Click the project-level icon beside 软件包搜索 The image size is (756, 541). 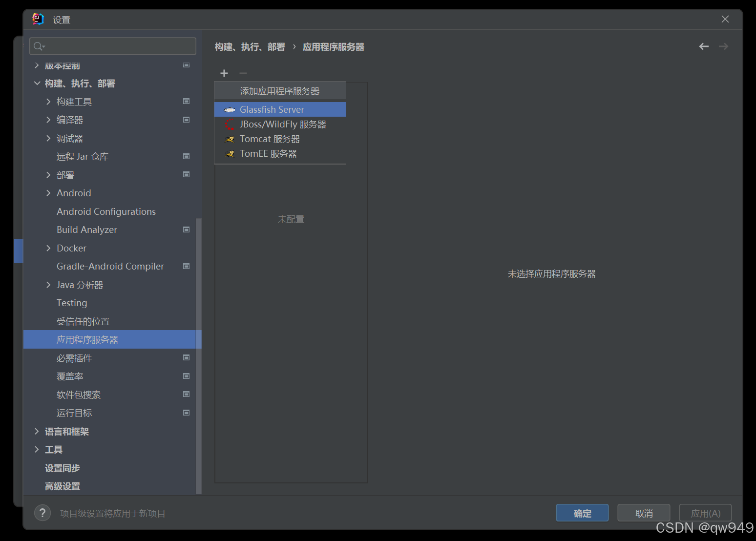186,394
